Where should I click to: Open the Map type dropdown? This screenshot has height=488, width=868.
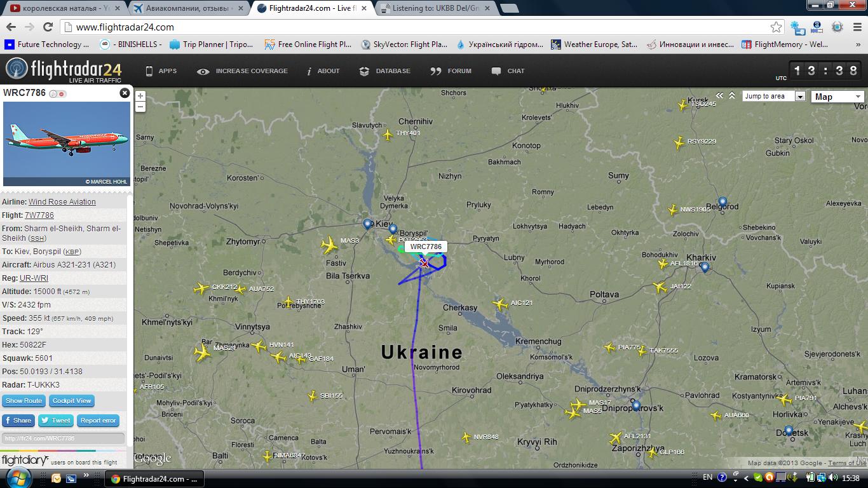[x=837, y=97]
